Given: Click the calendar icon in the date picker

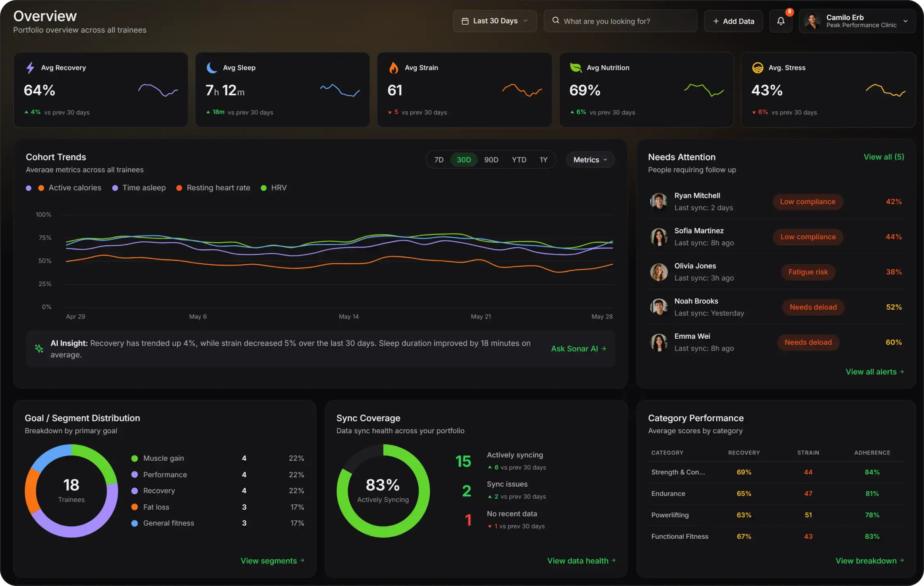Looking at the screenshot, I should pos(465,21).
